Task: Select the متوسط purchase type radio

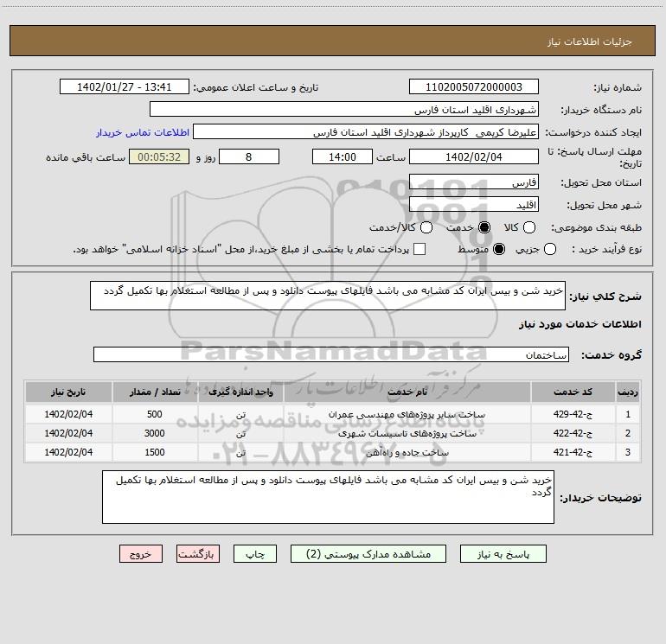Action: point(499,249)
